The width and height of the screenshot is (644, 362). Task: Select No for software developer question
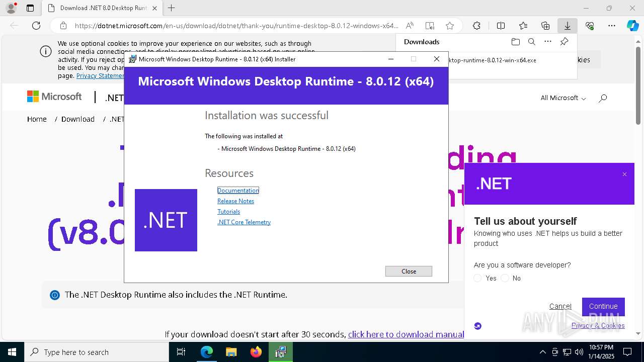pyautogui.click(x=505, y=278)
